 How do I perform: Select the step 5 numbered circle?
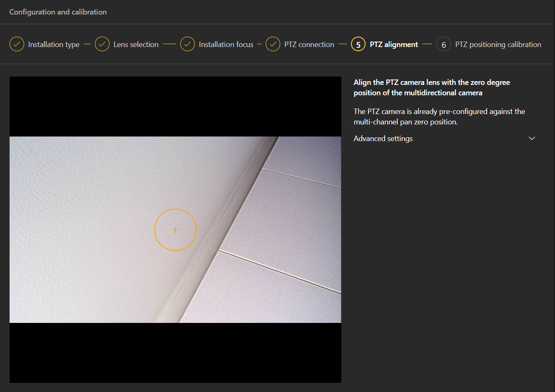(x=358, y=44)
